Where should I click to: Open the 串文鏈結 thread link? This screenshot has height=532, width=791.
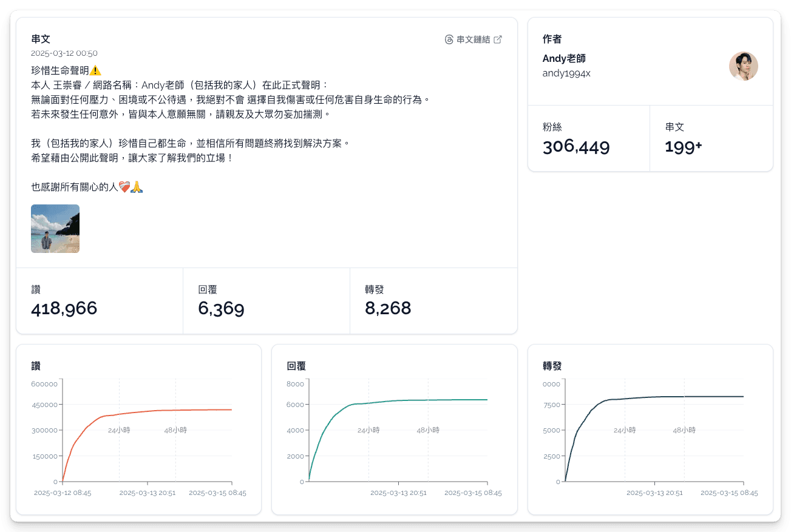pyautogui.click(x=473, y=39)
